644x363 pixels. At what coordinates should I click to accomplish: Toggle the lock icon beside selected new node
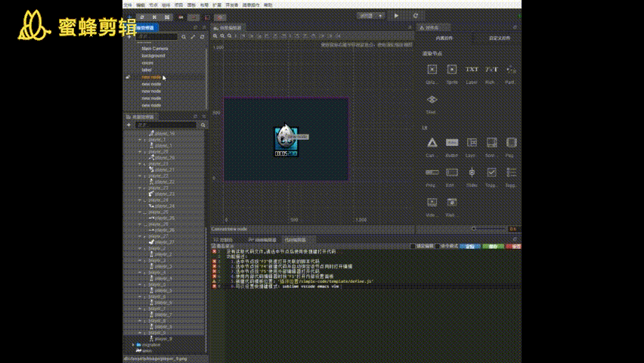(x=128, y=77)
